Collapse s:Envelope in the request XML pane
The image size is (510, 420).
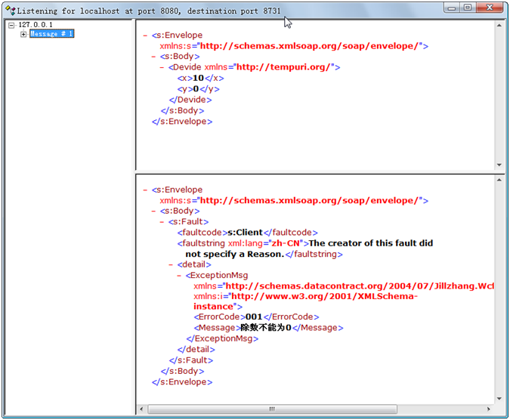pos(145,35)
